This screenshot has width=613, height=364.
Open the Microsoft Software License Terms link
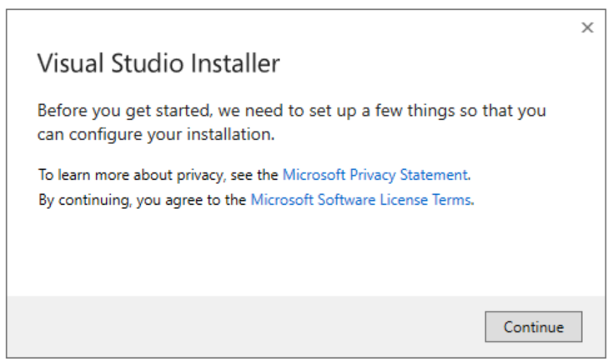[360, 200]
